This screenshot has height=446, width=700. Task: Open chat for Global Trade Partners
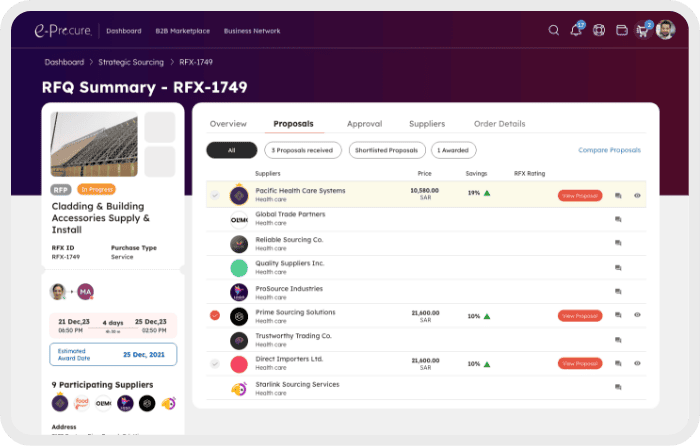618,219
